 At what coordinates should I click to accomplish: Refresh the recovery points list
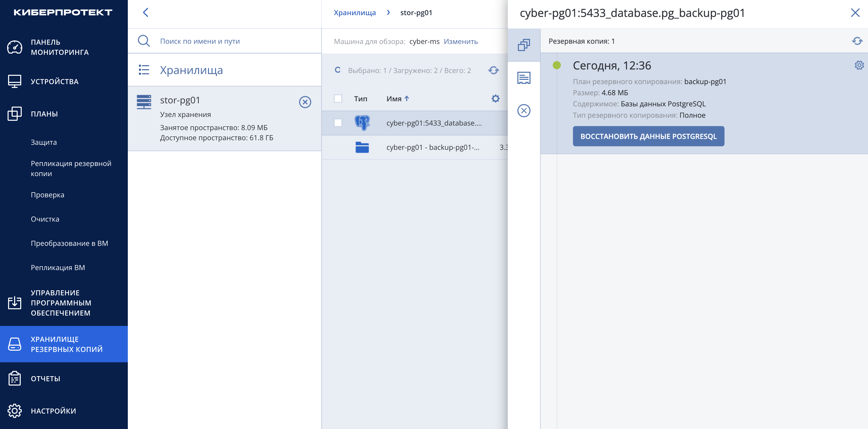(x=857, y=41)
